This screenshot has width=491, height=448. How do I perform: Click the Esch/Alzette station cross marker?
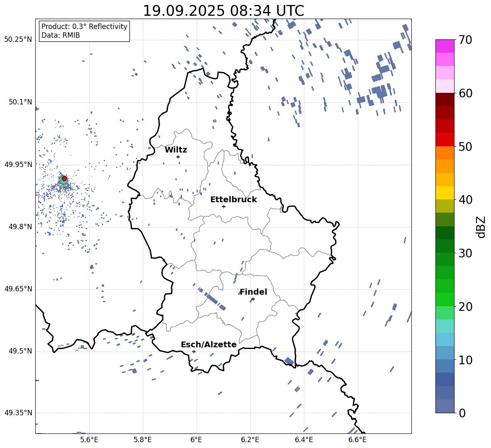(194, 351)
